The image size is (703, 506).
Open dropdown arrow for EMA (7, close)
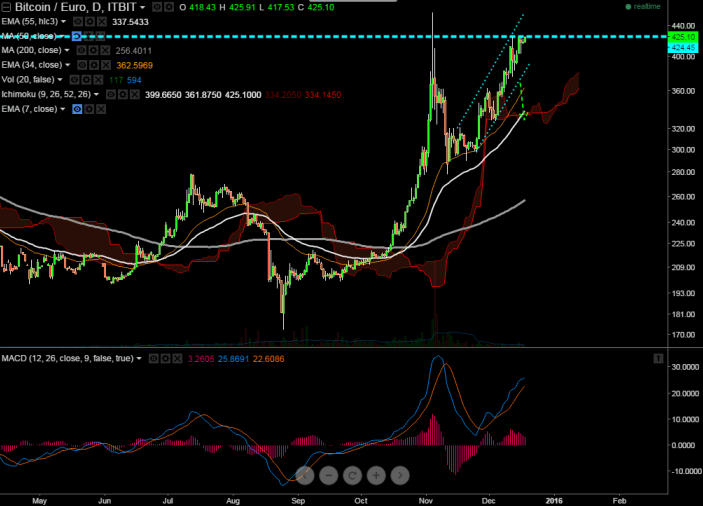63,109
